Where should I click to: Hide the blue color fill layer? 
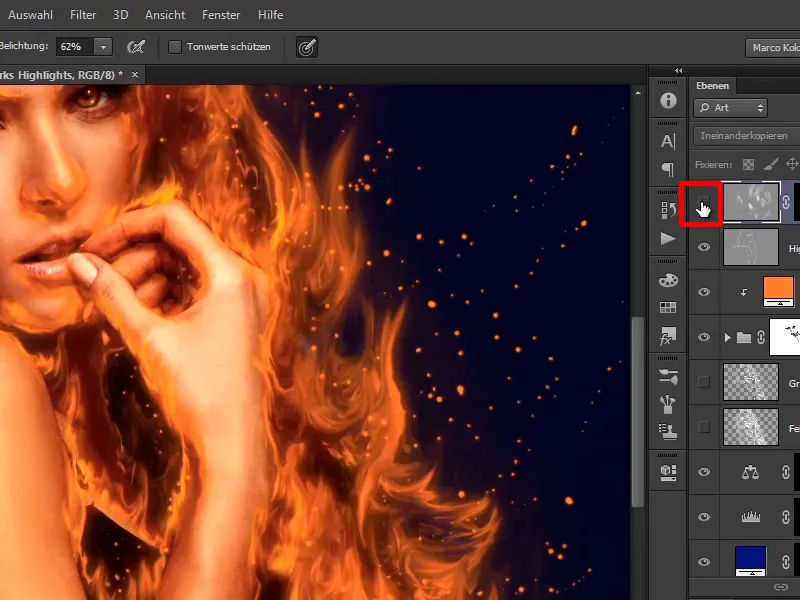[704, 562]
